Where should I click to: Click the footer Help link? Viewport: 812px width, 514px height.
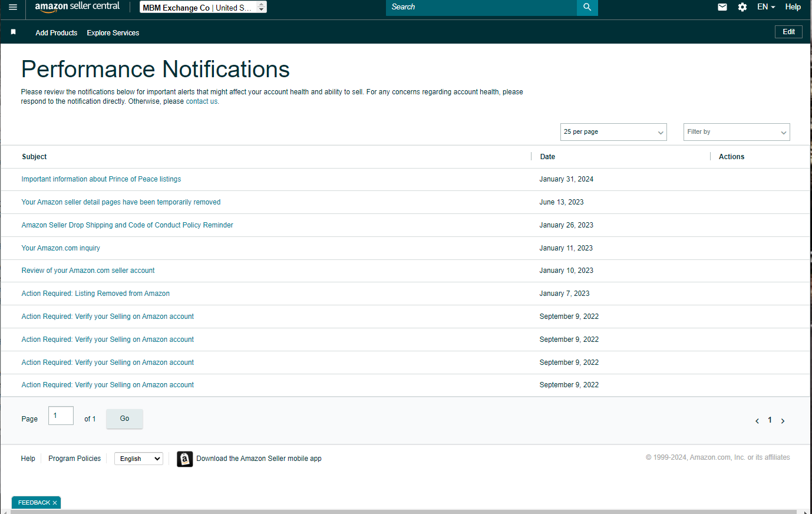28,459
